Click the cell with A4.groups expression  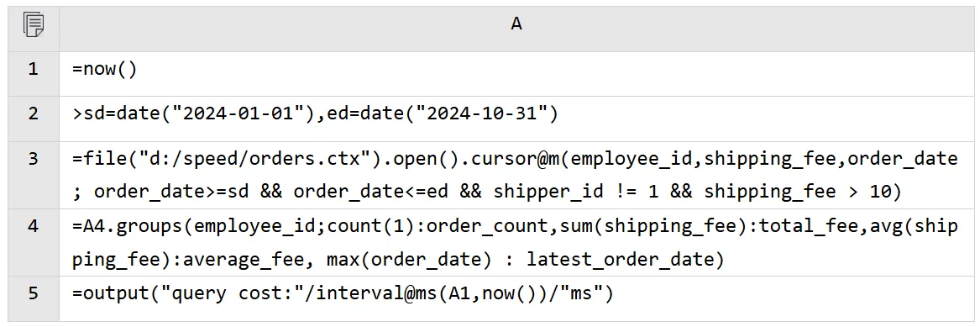(516, 243)
